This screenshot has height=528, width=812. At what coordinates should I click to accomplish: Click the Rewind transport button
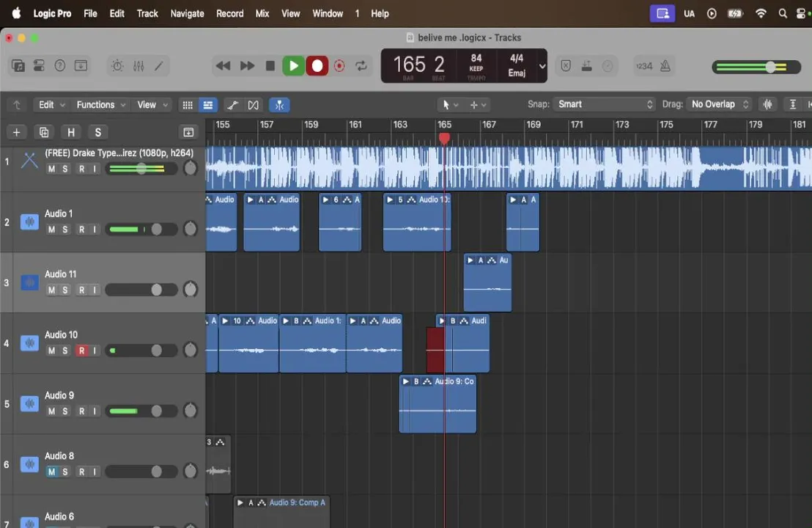tap(223, 66)
